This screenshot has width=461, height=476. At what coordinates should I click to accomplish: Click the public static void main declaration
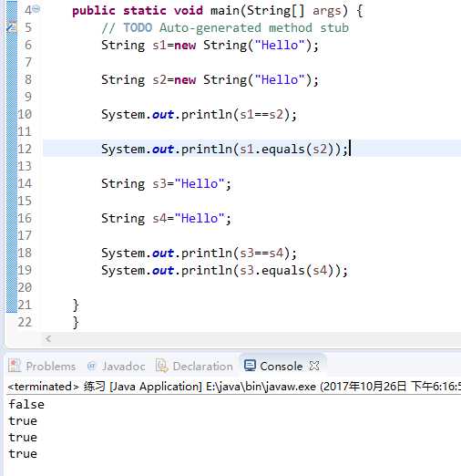click(x=218, y=11)
